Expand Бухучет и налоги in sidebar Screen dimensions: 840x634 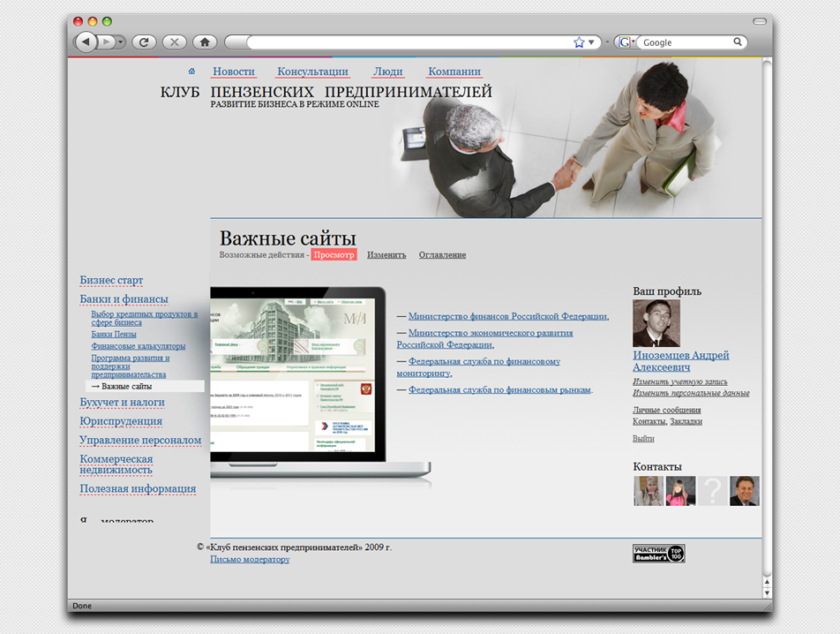[122, 403]
